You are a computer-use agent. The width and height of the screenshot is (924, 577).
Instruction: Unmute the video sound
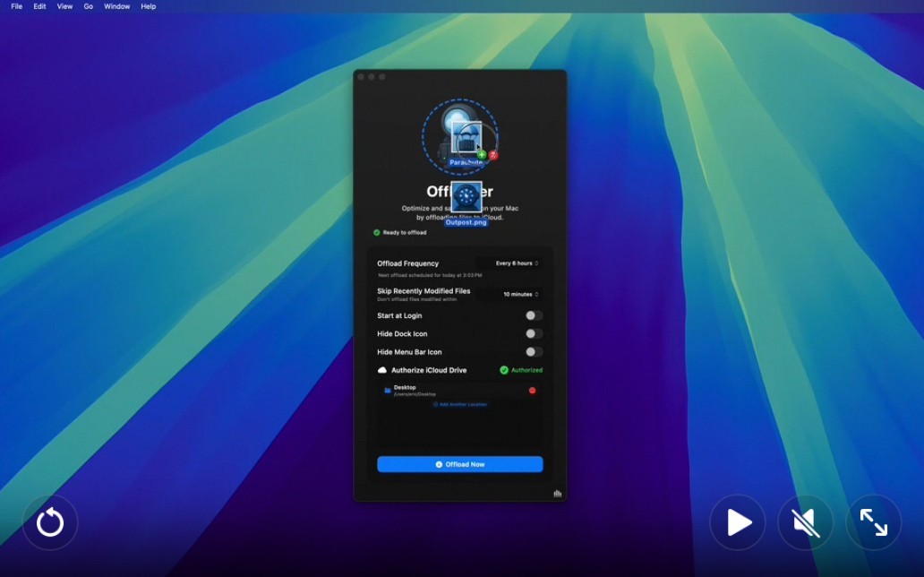click(x=806, y=522)
